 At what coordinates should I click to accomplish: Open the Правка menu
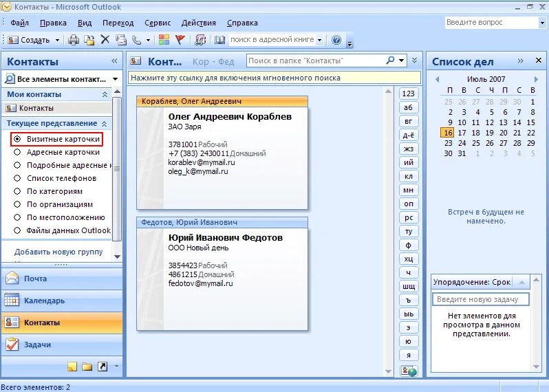coord(53,23)
